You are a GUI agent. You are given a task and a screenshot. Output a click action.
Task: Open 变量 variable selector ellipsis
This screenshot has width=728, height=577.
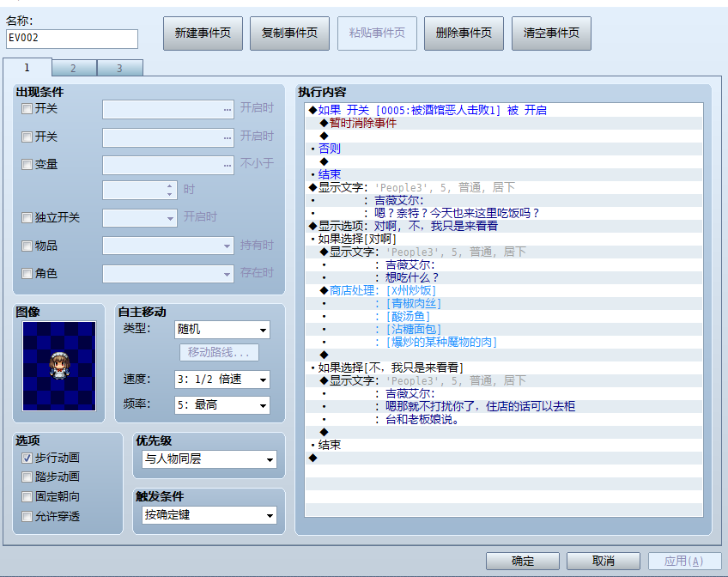tap(227, 165)
